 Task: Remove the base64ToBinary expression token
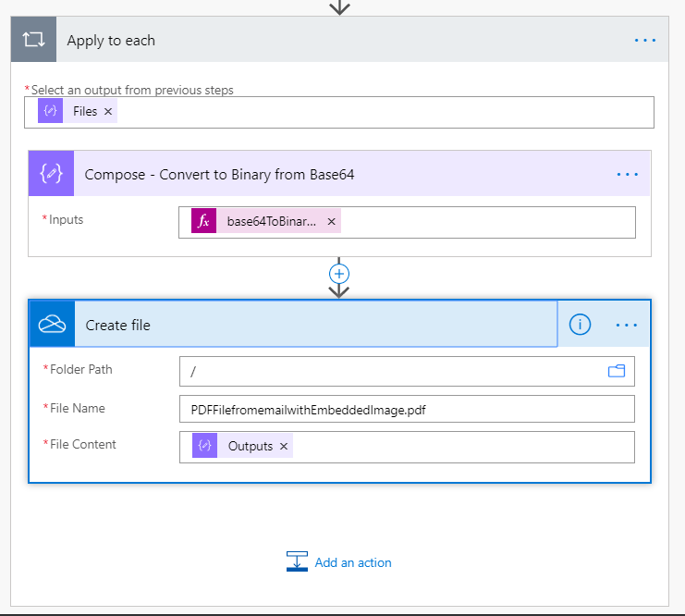(x=331, y=221)
